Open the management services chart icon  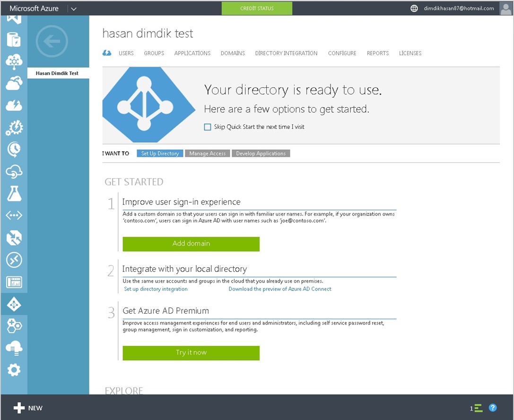tap(14, 282)
